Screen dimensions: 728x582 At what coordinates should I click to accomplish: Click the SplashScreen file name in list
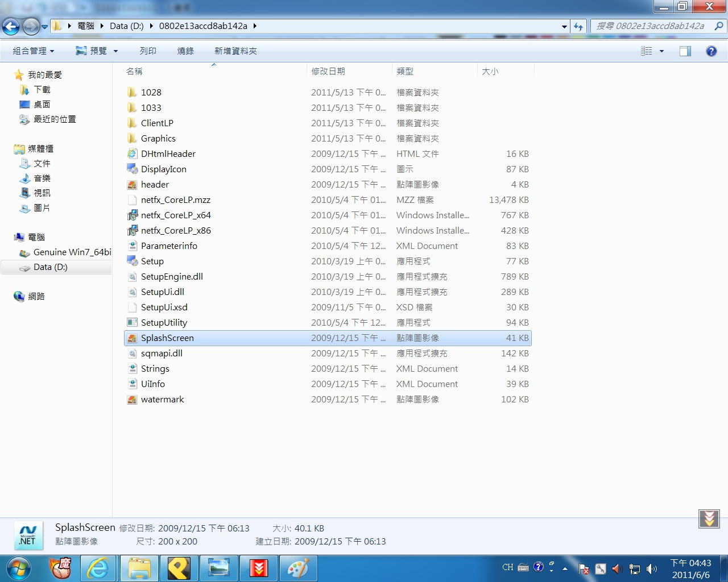(167, 338)
